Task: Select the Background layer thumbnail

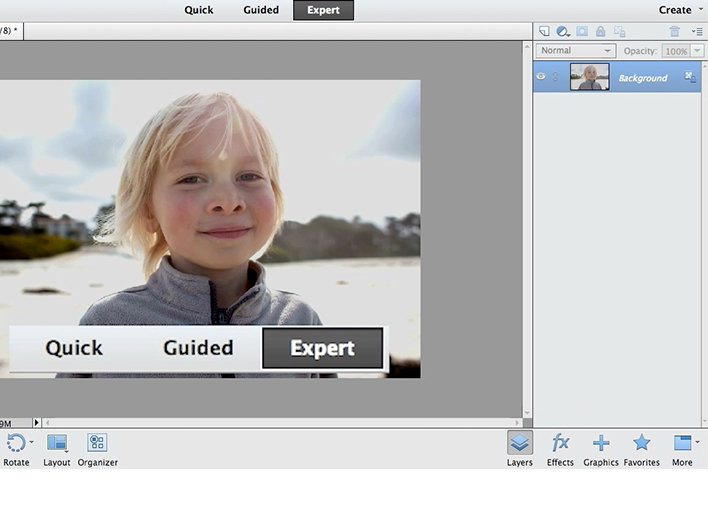Action: (589, 77)
